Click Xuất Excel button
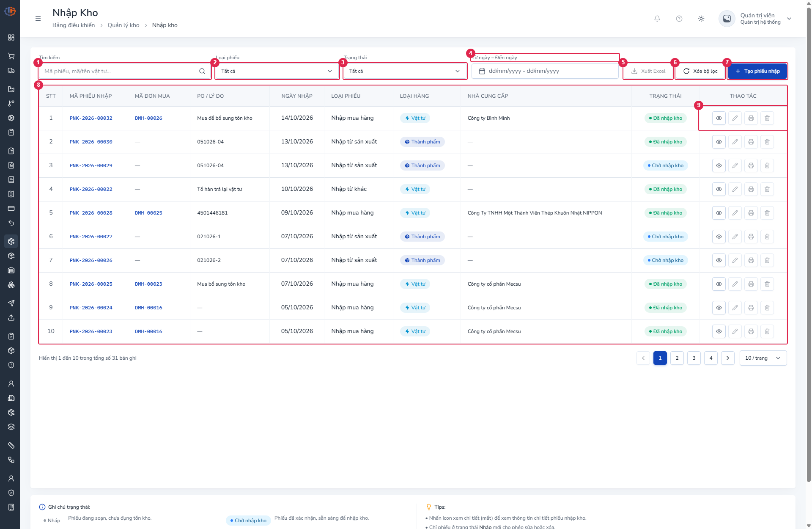The width and height of the screenshot is (812, 529). pyautogui.click(x=648, y=71)
